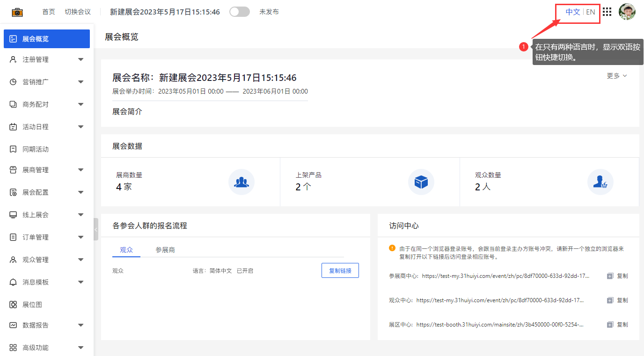This screenshot has width=644, height=356.
Task: Switch to the 参展商 tab
Action: [x=165, y=250]
